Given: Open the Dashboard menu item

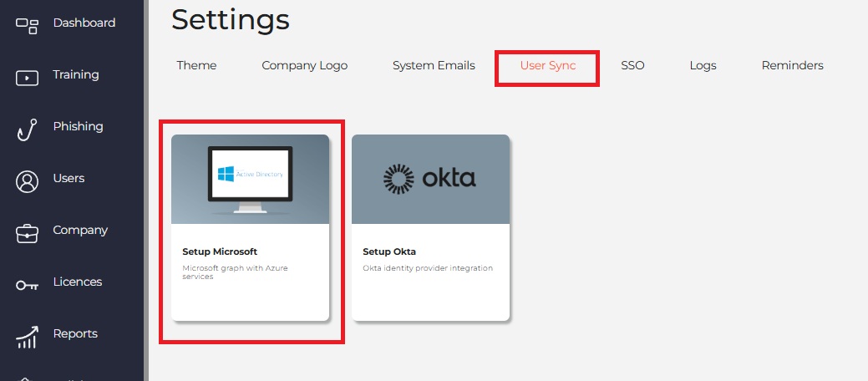Looking at the screenshot, I should 84,23.
